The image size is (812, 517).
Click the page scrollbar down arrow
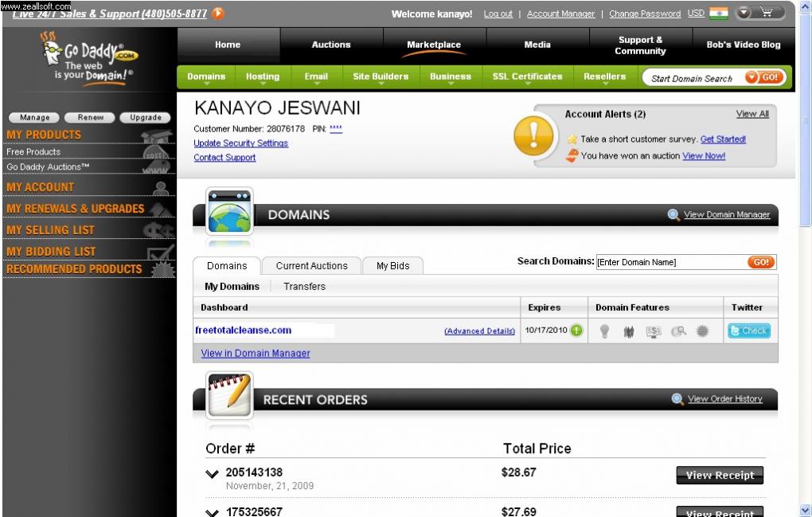coord(806,511)
